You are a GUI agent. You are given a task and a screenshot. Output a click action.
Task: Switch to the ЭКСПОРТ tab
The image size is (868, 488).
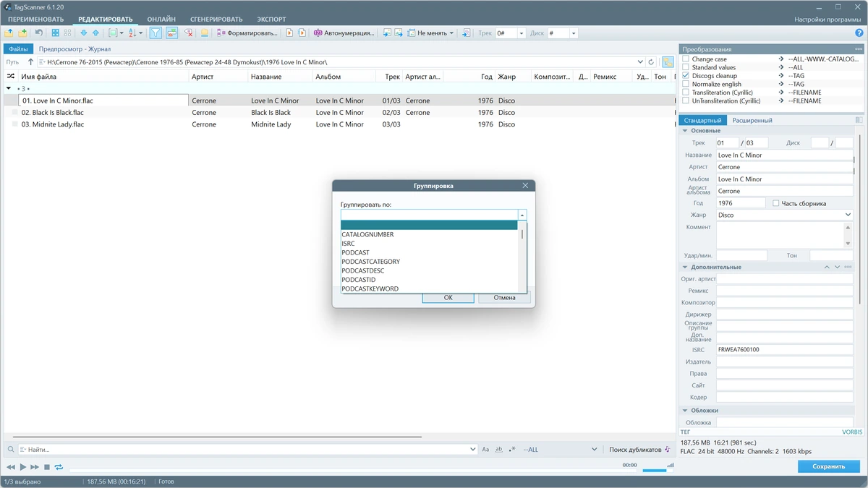tap(271, 20)
